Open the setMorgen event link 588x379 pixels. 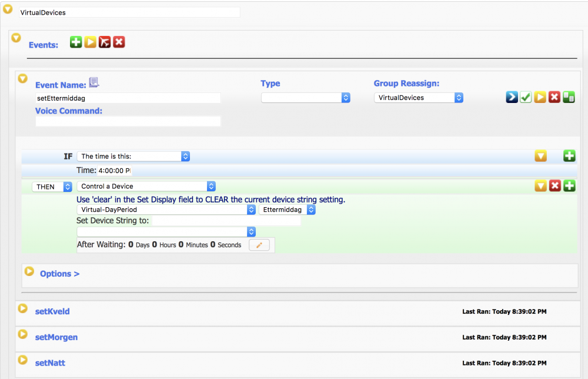point(56,337)
